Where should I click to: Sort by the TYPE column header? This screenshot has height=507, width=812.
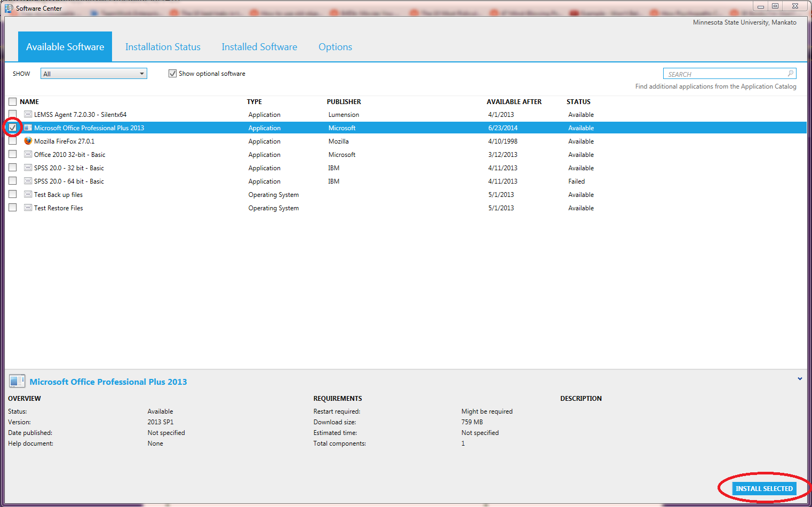(x=254, y=101)
